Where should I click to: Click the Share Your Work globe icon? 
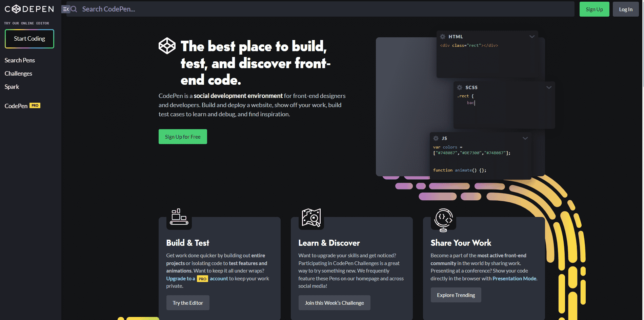point(444,220)
